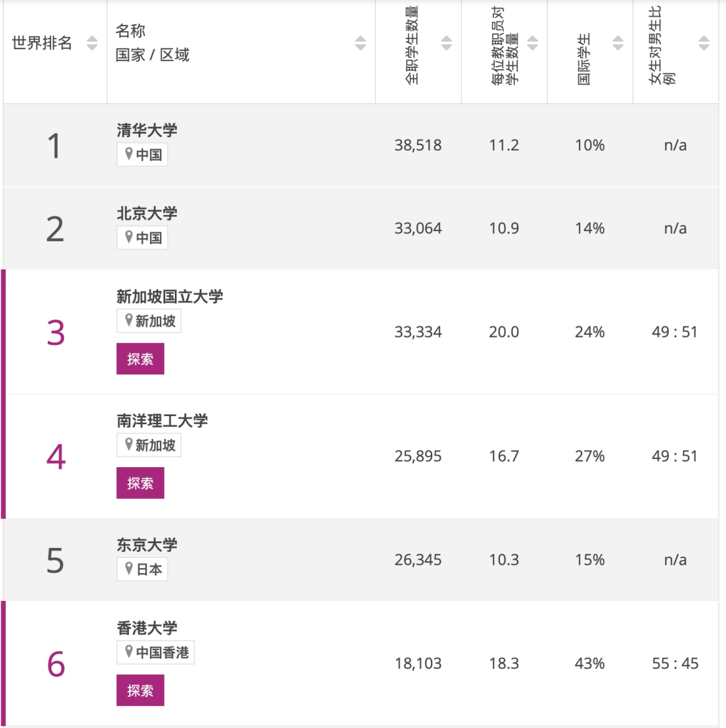Click 探索 button for 新加坡国立大学
The width and height of the screenshot is (726, 728).
[x=140, y=358]
